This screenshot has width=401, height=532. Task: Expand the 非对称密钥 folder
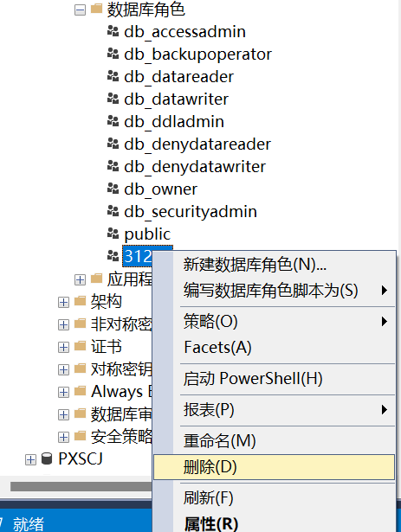[x=63, y=325]
